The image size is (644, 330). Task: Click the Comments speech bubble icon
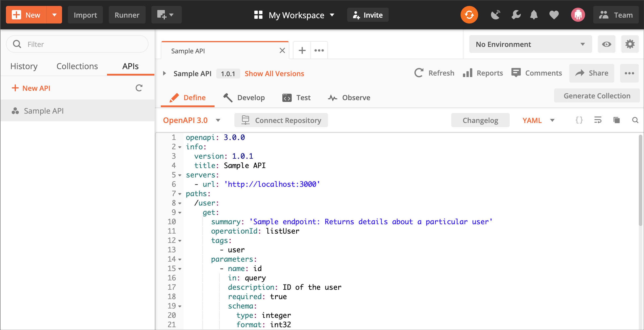(x=516, y=73)
